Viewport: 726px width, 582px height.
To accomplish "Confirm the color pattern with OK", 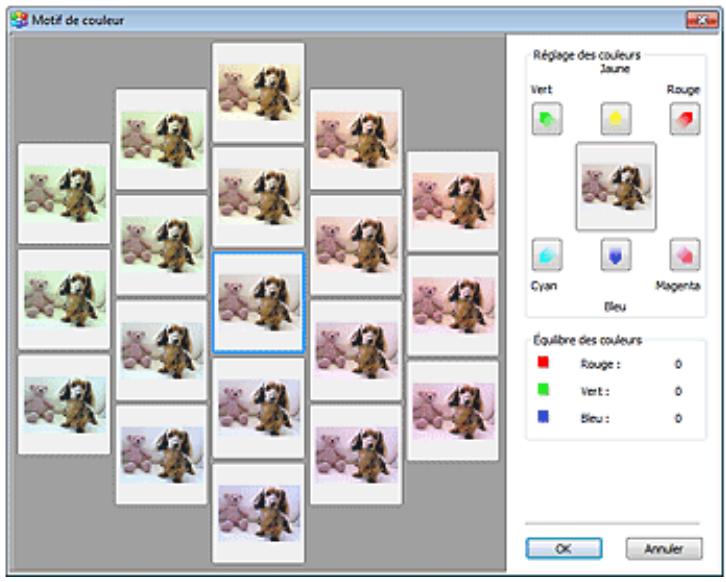I will point(564,548).
